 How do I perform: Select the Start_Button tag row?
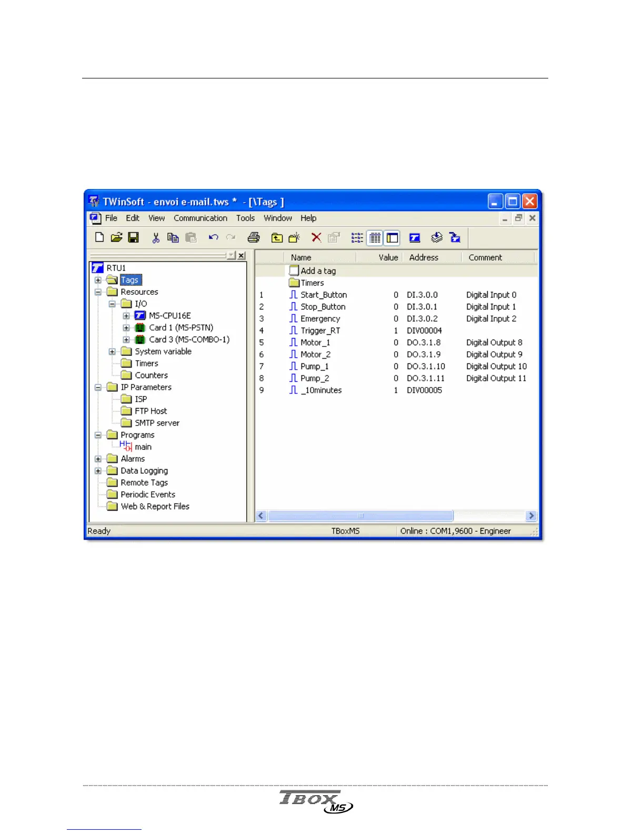coord(396,295)
